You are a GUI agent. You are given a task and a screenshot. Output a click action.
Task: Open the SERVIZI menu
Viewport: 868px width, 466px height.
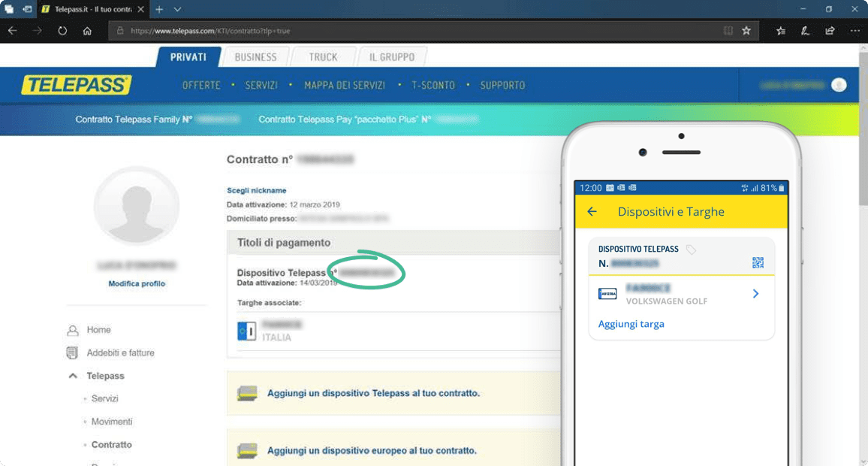pyautogui.click(x=261, y=86)
